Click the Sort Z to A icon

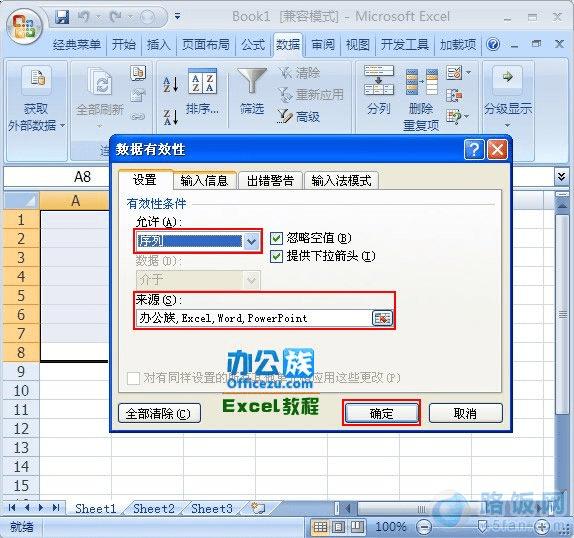pyautogui.click(x=171, y=117)
